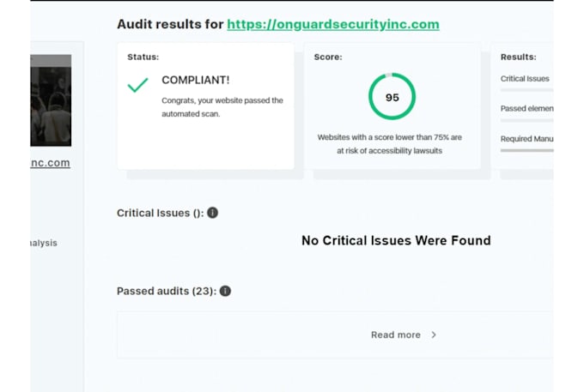Click the progress bar under Critical Issues
Image resolution: width=584 pixels, height=392 pixels.
(x=526, y=90)
